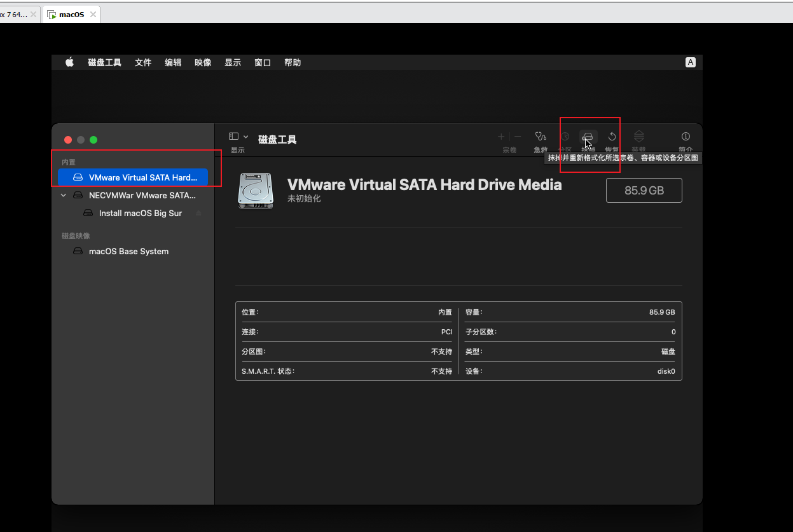The image size is (793, 532).
Task: Collapse the NECVMWar VMware SATA disk tree
Action: point(63,195)
